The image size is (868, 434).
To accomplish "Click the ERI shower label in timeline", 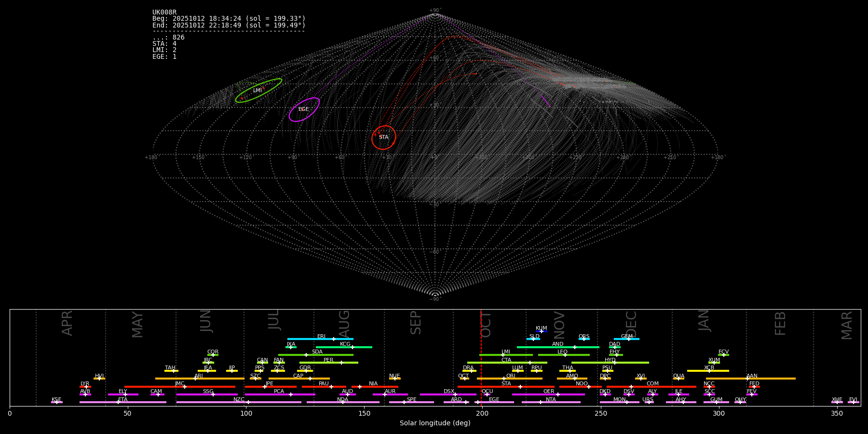I will coord(322,337).
